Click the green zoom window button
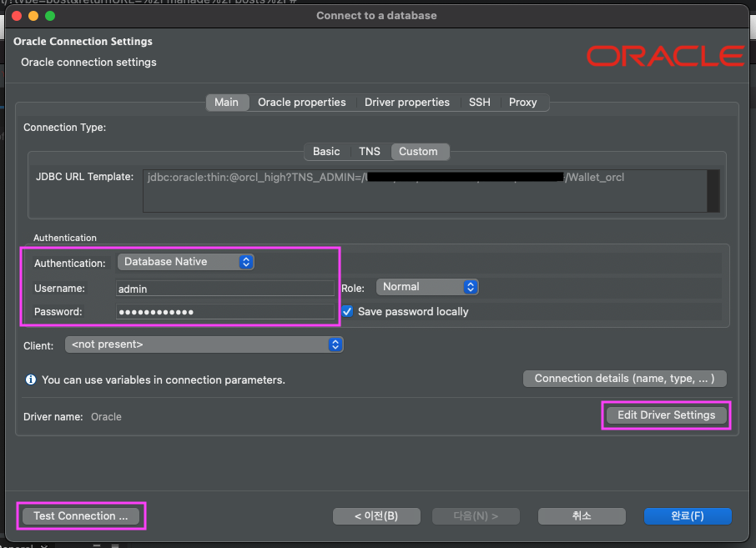The height and width of the screenshot is (548, 756). coord(50,16)
